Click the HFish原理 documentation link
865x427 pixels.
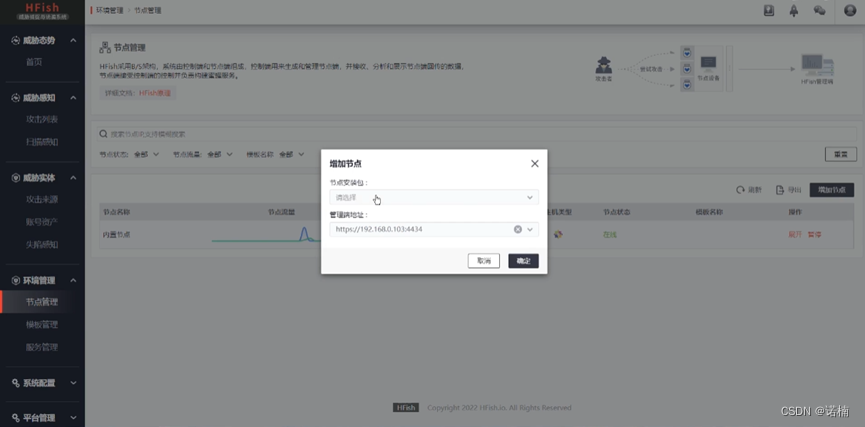[155, 93]
